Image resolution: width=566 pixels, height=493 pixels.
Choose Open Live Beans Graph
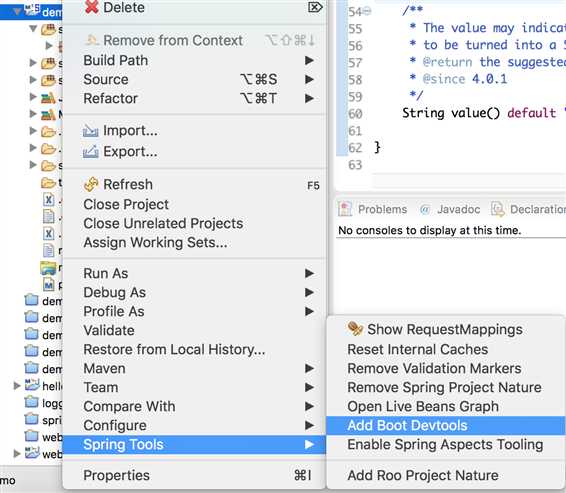[445, 406]
